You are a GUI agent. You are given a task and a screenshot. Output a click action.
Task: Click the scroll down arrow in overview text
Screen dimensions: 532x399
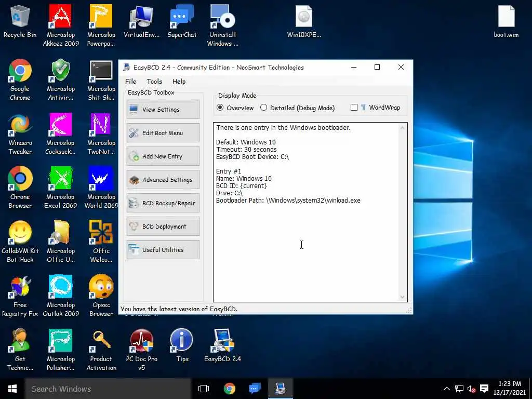point(403,297)
